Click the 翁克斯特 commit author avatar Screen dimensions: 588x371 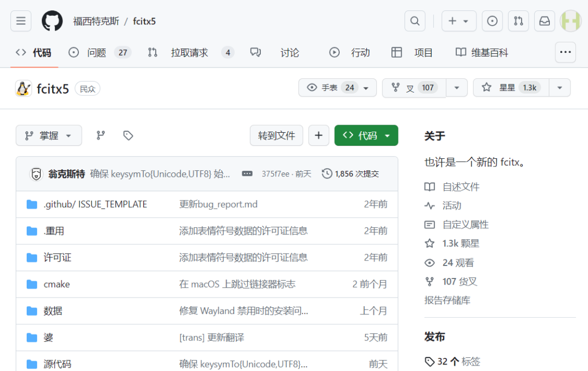(36, 174)
